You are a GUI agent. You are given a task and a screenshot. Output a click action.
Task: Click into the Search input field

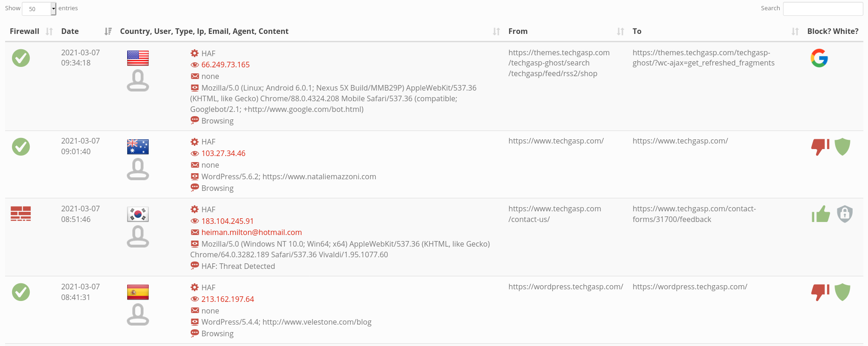[x=822, y=9]
